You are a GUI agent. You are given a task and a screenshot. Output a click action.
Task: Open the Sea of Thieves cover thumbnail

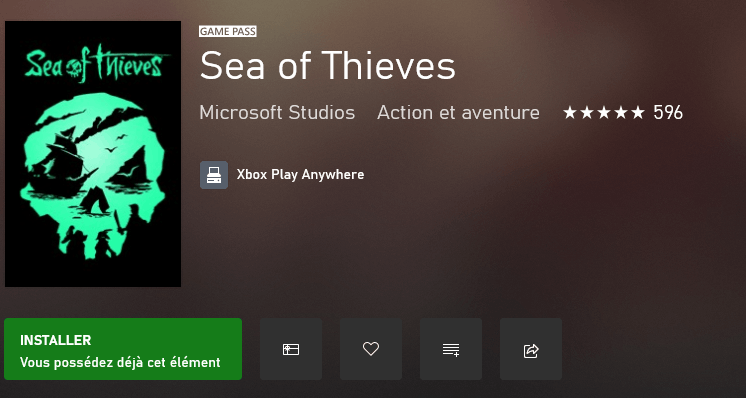(x=93, y=154)
